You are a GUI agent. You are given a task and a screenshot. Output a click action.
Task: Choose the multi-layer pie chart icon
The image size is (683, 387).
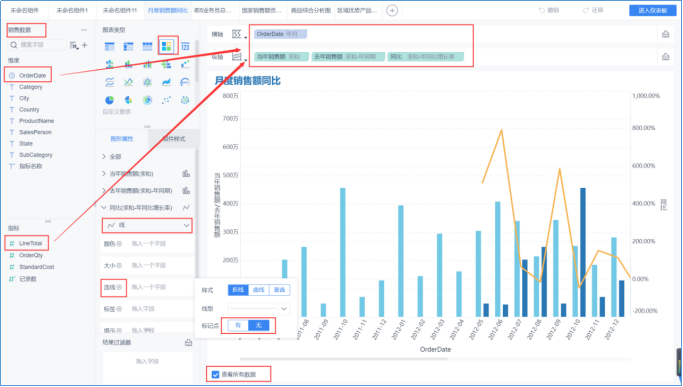(147, 100)
